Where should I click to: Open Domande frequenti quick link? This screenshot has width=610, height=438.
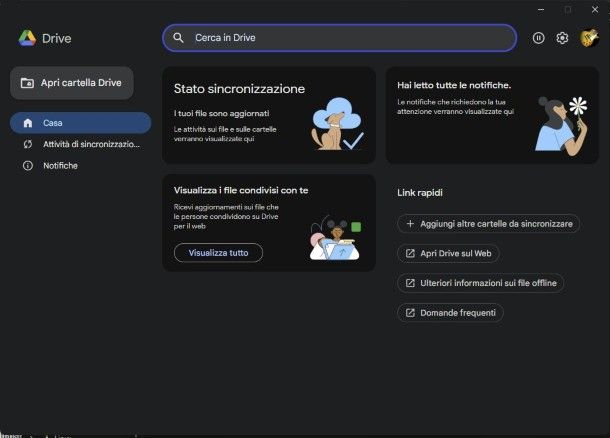[x=450, y=313]
